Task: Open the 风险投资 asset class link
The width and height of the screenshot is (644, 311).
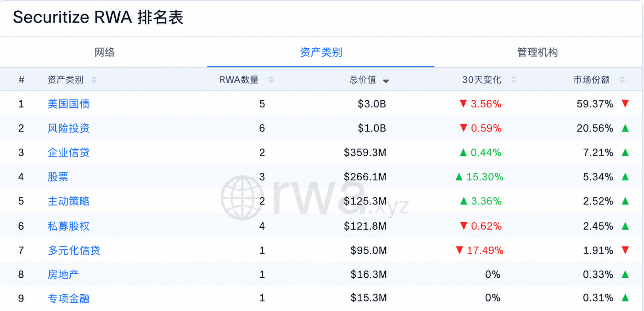Action: 68,128
